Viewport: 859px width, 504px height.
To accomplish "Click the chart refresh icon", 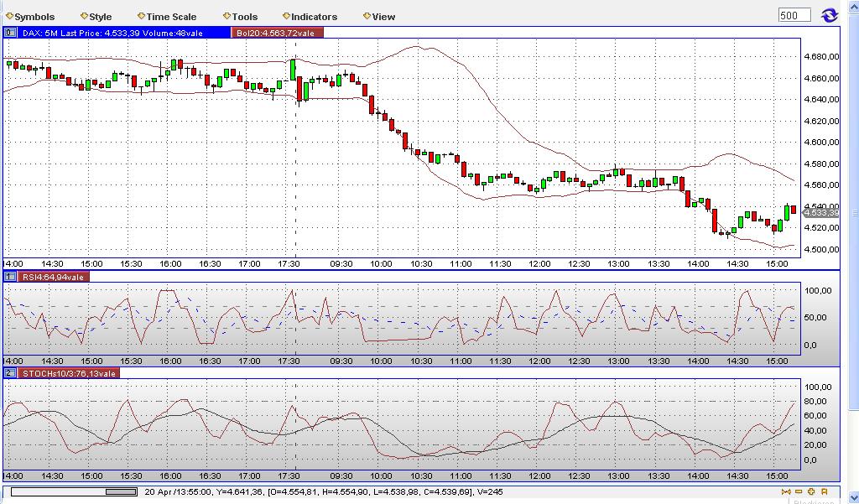I will 830,14.
